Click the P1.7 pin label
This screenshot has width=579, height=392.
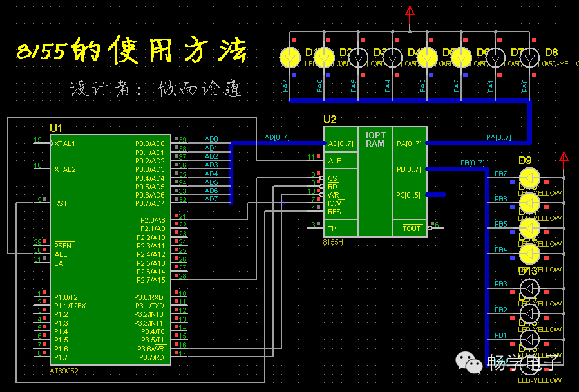tap(61, 357)
